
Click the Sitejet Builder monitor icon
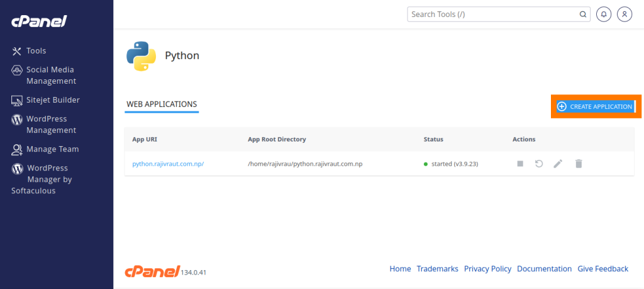coord(16,100)
